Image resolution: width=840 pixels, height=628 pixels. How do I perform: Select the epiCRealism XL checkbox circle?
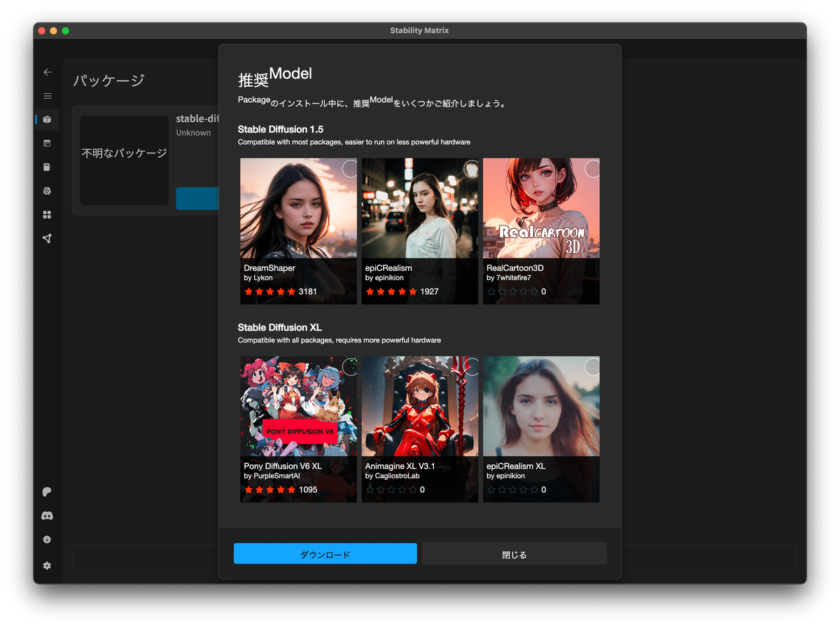coord(592,367)
